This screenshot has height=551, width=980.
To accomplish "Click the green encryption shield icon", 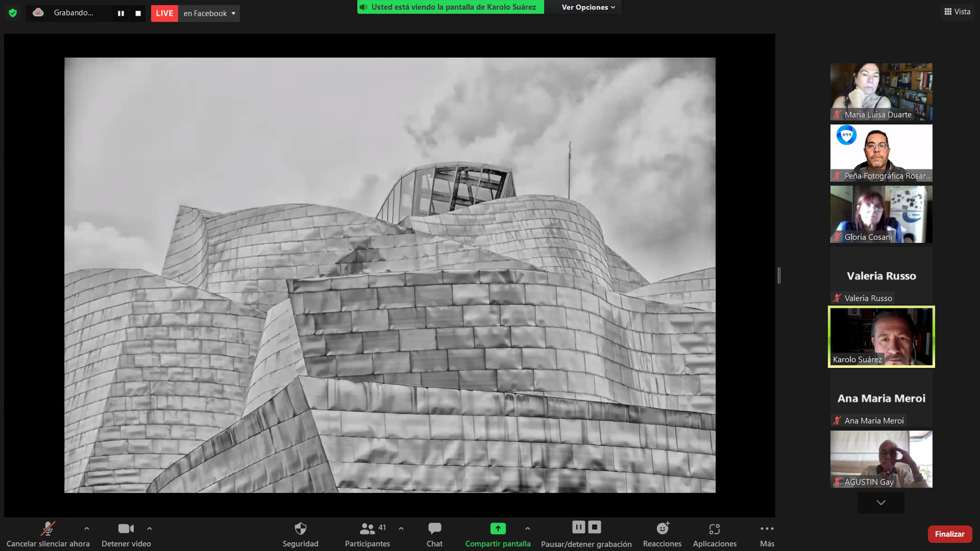I will (x=13, y=13).
